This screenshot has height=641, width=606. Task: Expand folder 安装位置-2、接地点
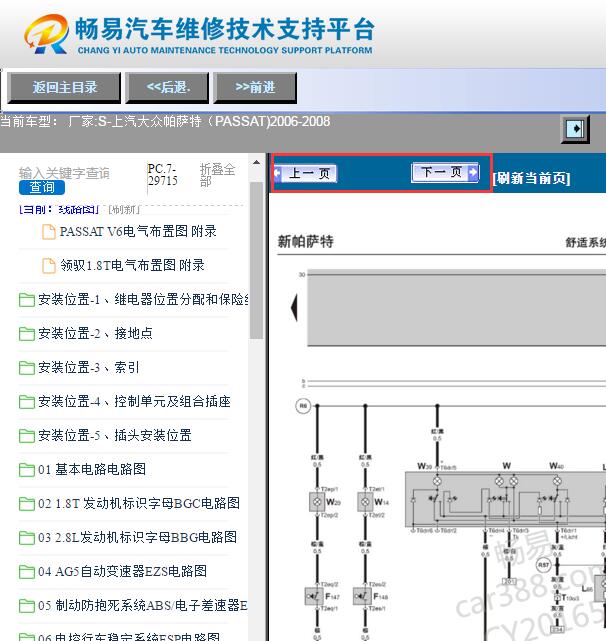pos(95,333)
